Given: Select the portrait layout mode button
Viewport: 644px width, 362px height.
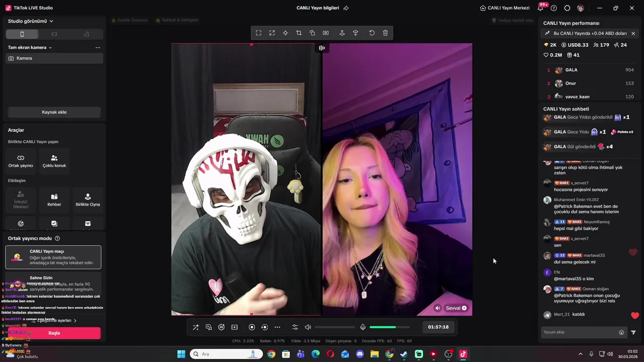Looking at the screenshot, I should 22,34.
